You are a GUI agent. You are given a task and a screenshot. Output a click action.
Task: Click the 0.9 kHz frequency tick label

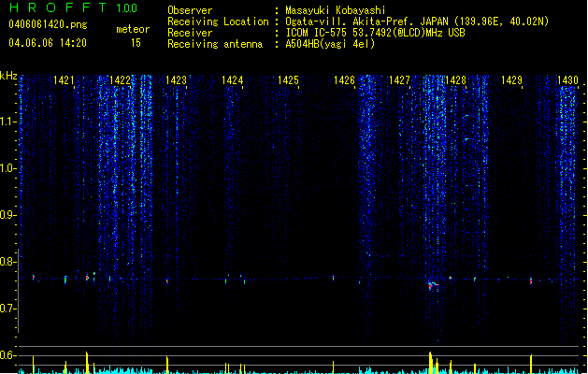tap(7, 215)
